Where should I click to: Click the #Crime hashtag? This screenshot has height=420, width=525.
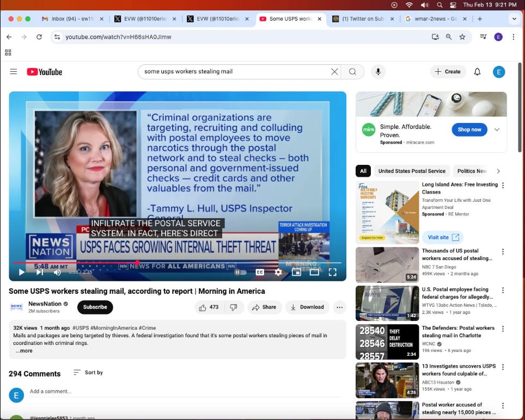(x=148, y=328)
